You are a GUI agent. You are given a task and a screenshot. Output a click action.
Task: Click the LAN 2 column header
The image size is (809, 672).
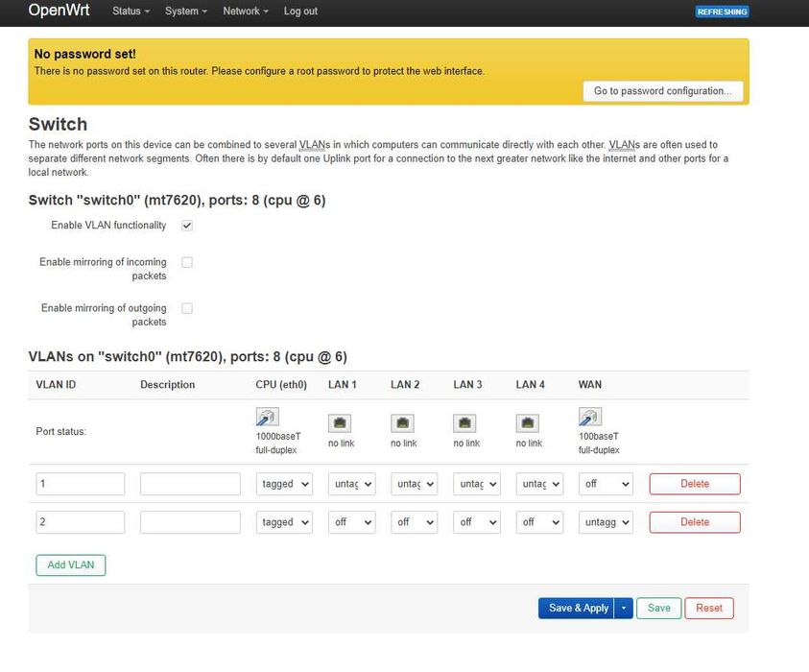[x=405, y=385]
